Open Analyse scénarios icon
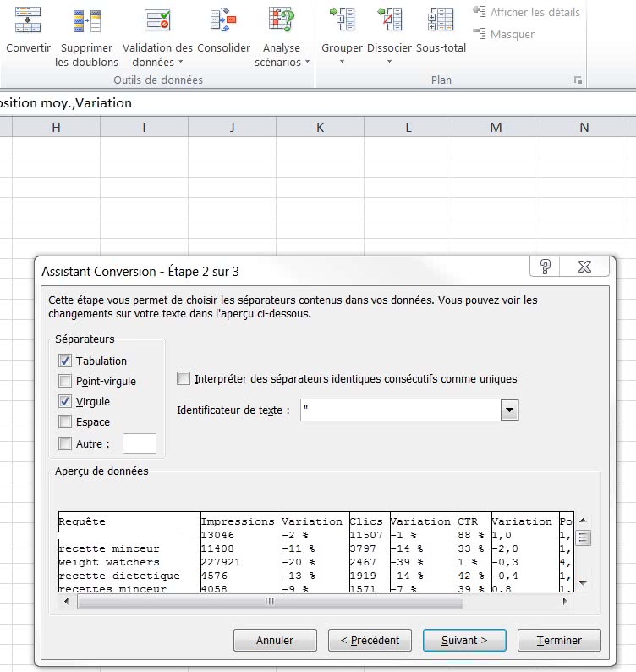Viewport: 636px width, 672px height. click(x=282, y=19)
